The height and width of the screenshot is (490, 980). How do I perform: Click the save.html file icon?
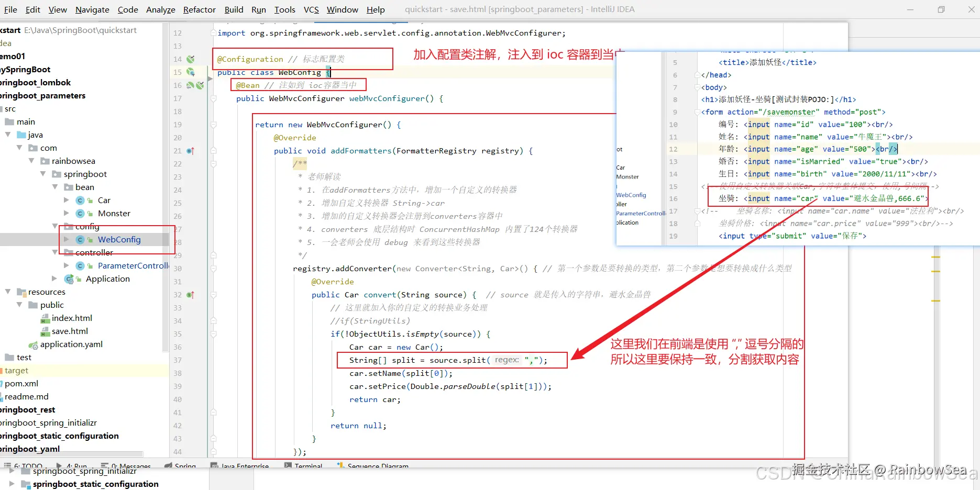click(45, 331)
